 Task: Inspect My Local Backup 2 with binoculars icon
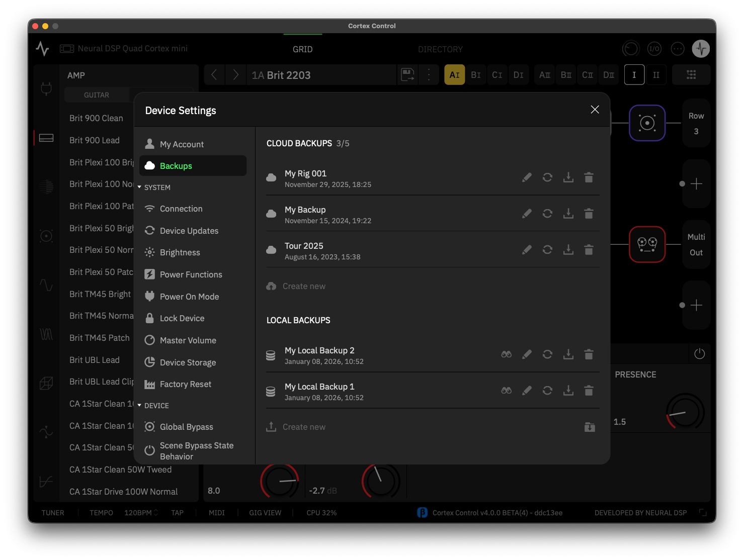tap(506, 354)
